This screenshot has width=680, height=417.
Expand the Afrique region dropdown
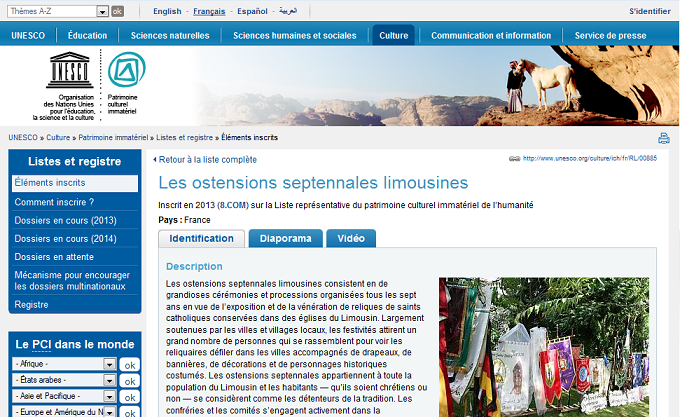pos(109,366)
